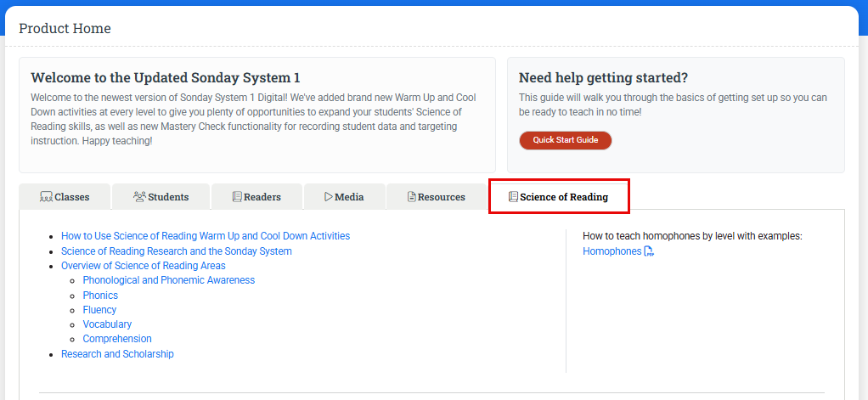Viewport: 868px width, 400px height.
Task: Open the Resources tab
Action: (x=437, y=196)
